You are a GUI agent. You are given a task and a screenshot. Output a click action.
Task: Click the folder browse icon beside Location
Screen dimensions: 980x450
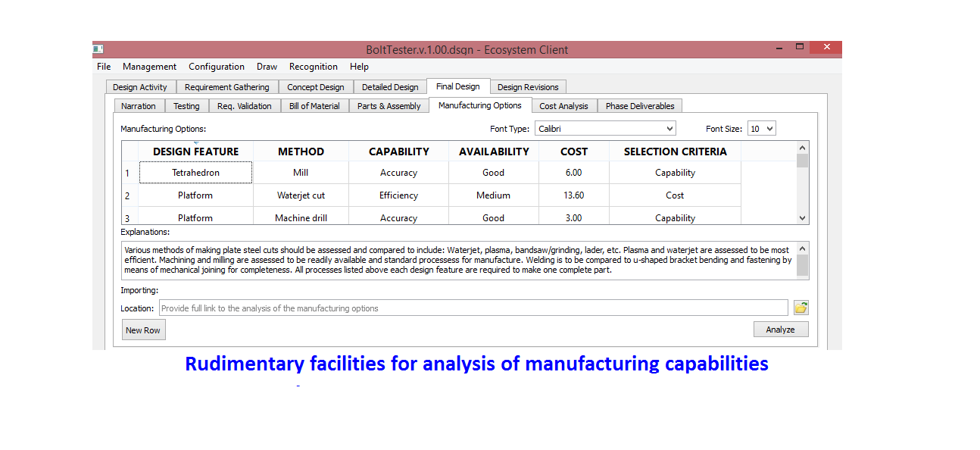point(801,308)
